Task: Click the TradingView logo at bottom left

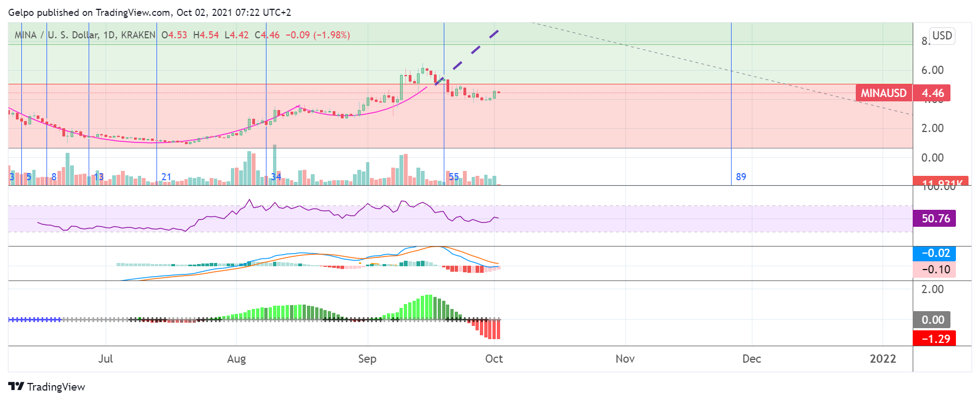Action: click(x=47, y=387)
